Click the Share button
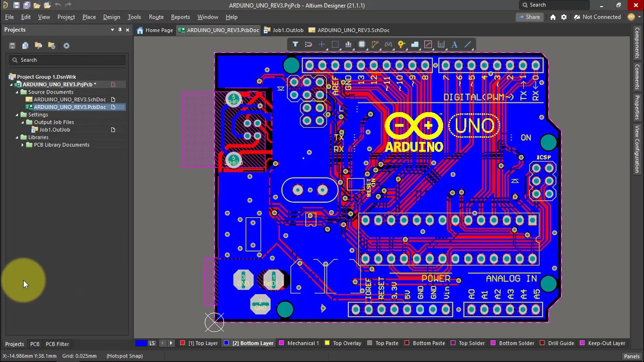 pyautogui.click(x=529, y=17)
